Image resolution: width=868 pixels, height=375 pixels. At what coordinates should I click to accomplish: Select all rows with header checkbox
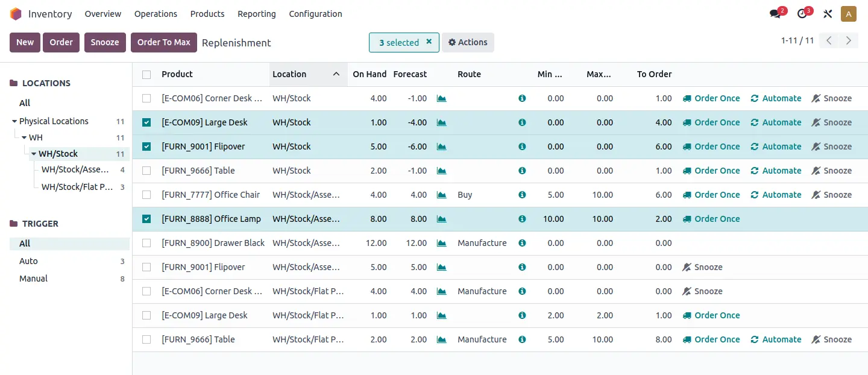[146, 74]
